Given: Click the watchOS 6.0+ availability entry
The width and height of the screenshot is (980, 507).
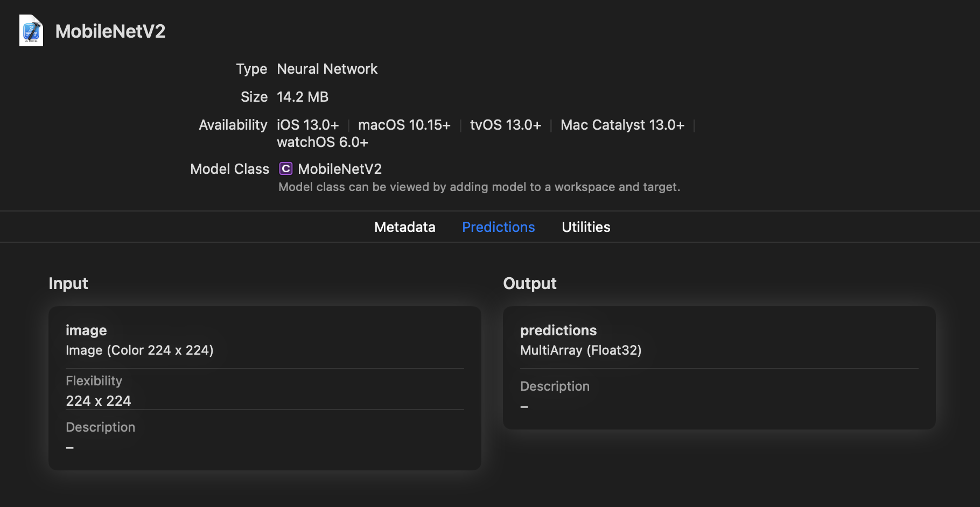Looking at the screenshot, I should (x=323, y=142).
